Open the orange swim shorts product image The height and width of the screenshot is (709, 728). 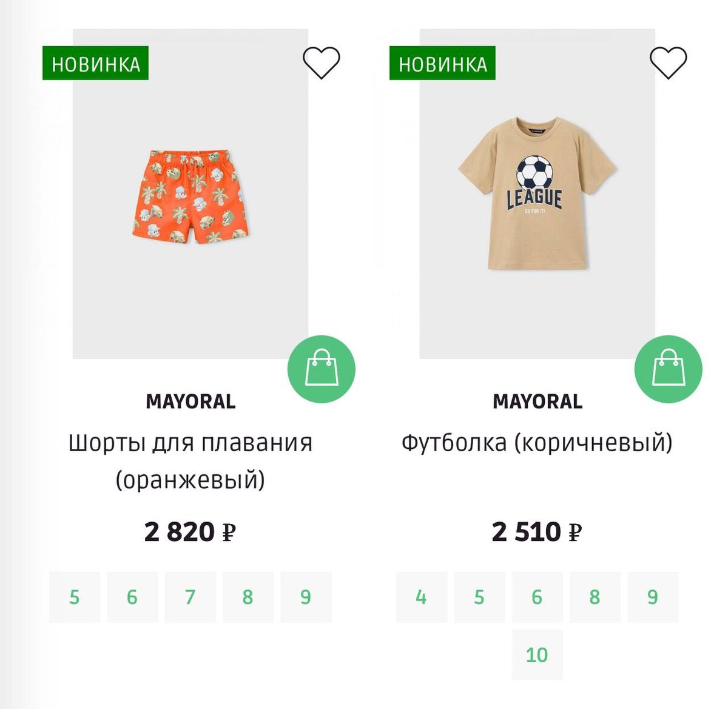(x=190, y=194)
